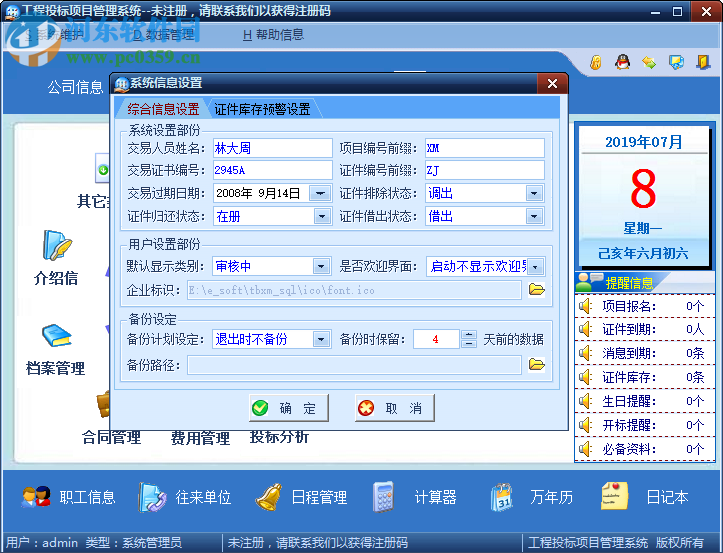Screen dimensions: 723x553
Task: Cancel dialog with 取消 button
Action: click(395, 408)
